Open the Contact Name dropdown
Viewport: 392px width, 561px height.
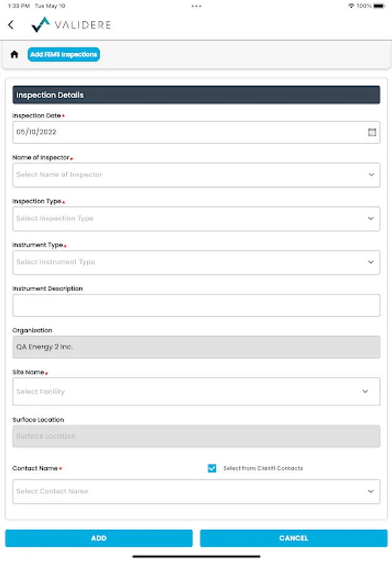196,491
